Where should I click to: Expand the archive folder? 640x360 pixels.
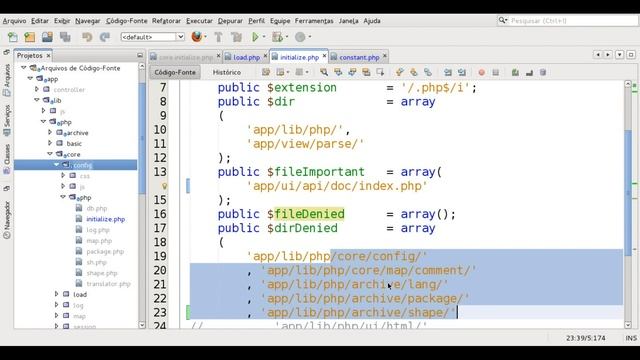pyautogui.click(x=50, y=132)
